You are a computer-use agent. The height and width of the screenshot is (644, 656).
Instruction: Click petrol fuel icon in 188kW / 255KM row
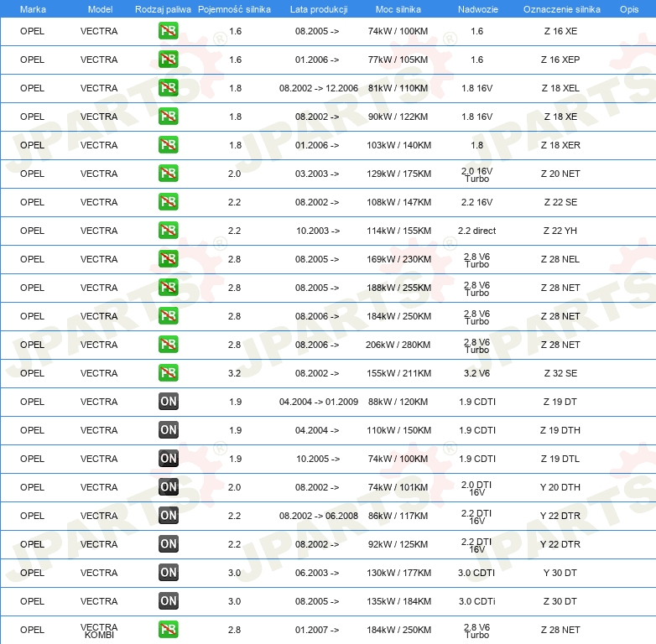coord(168,288)
